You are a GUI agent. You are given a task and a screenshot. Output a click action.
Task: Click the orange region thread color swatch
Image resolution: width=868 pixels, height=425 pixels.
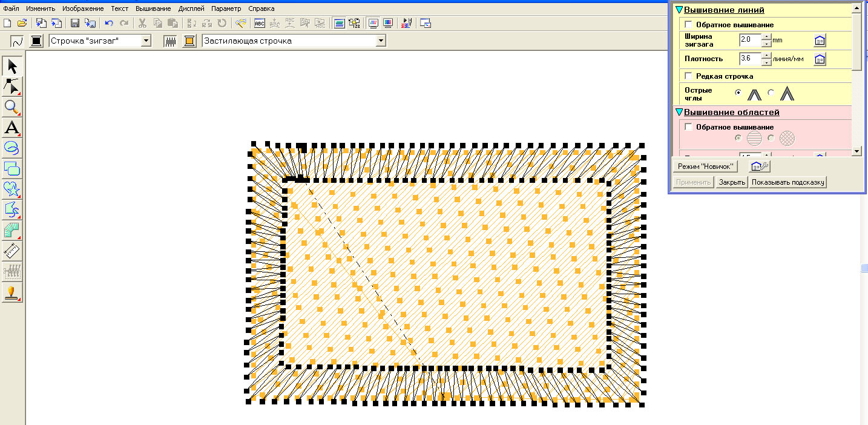190,41
